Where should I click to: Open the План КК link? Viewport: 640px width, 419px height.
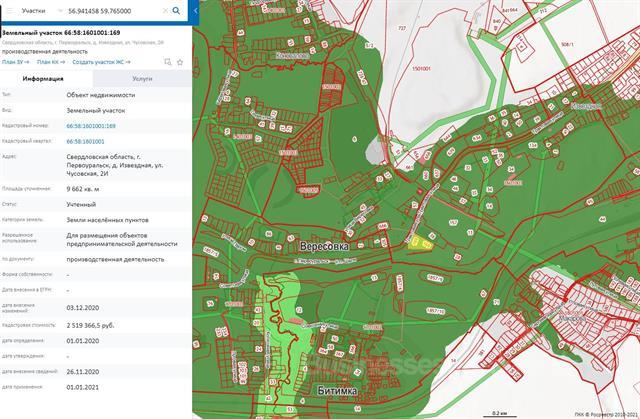coord(50,61)
